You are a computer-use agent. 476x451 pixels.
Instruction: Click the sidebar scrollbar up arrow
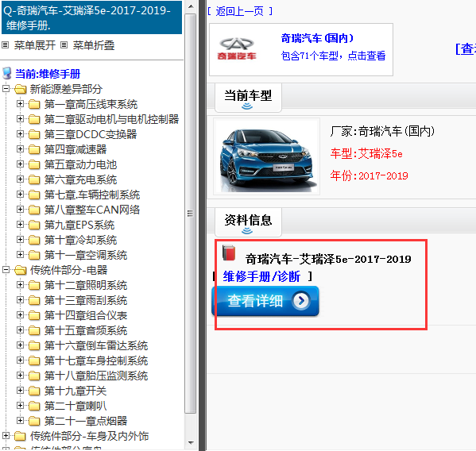click(x=191, y=6)
